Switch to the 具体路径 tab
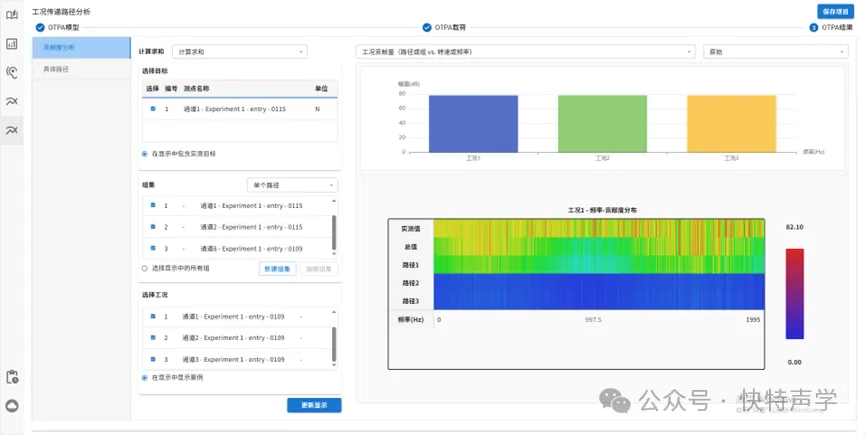 click(82, 69)
